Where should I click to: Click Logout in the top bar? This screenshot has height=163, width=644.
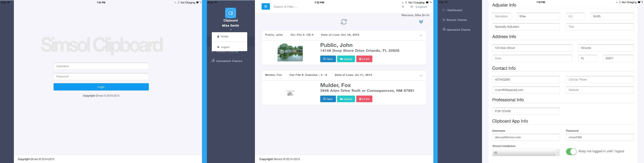tap(419, 7)
